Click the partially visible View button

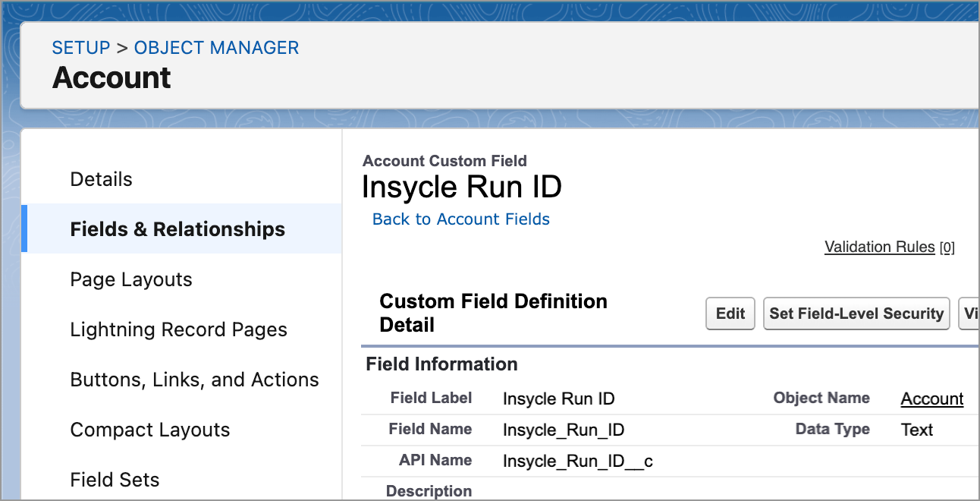(x=973, y=313)
